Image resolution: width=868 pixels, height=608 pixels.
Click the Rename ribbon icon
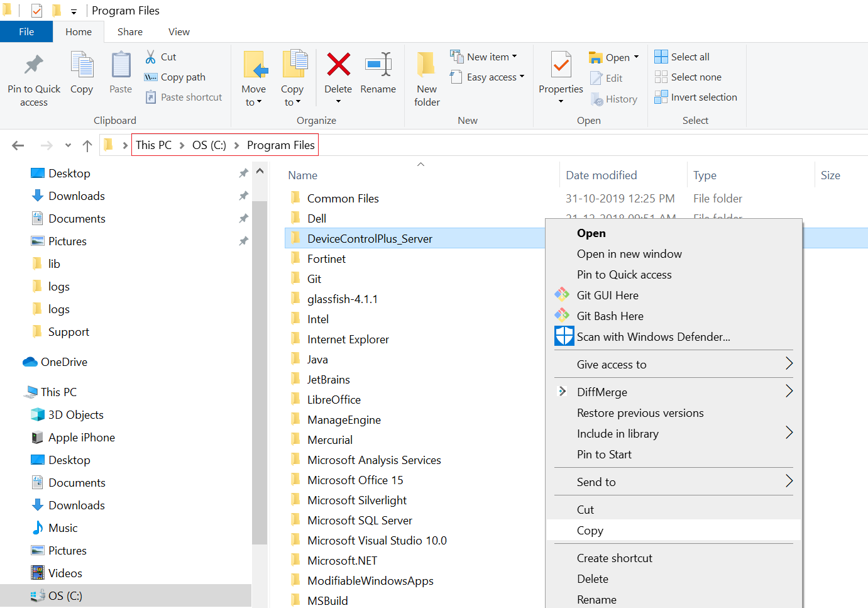coord(378,64)
